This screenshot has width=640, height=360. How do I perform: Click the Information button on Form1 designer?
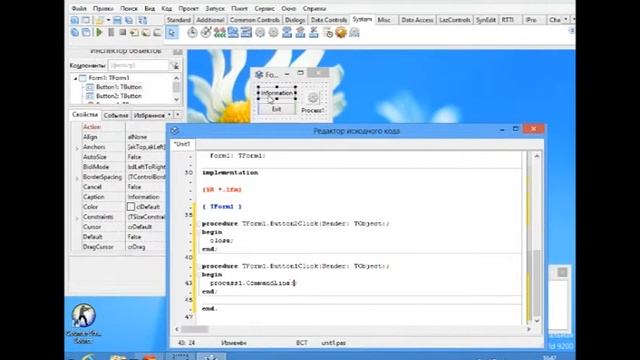tap(277, 93)
